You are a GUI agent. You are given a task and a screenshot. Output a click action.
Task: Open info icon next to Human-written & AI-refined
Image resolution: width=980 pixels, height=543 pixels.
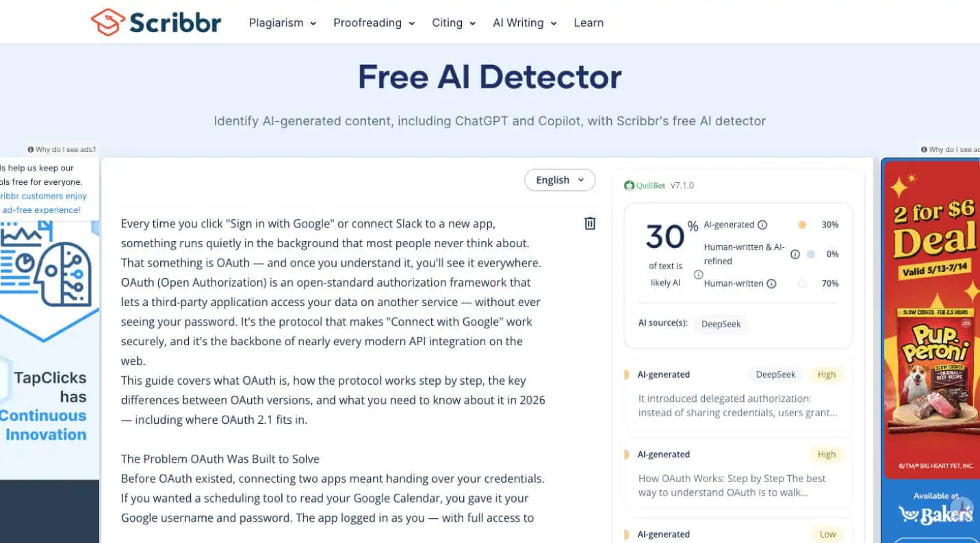[x=795, y=254]
